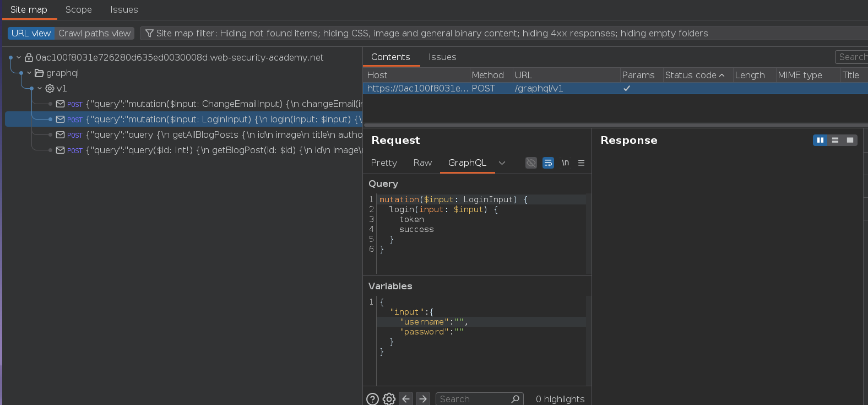Click the envelope icon on the getBlogPost request

pos(61,150)
